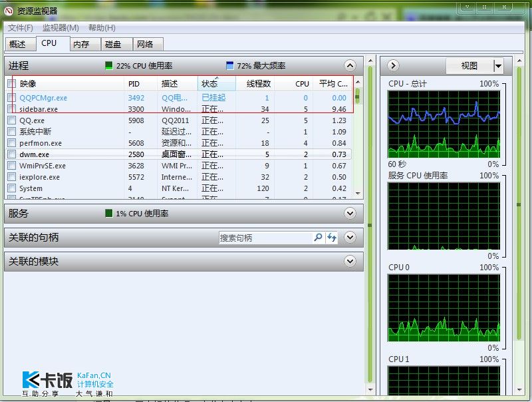Switch to the 内存 tab
Screen dimensions: 532x402
point(85,45)
